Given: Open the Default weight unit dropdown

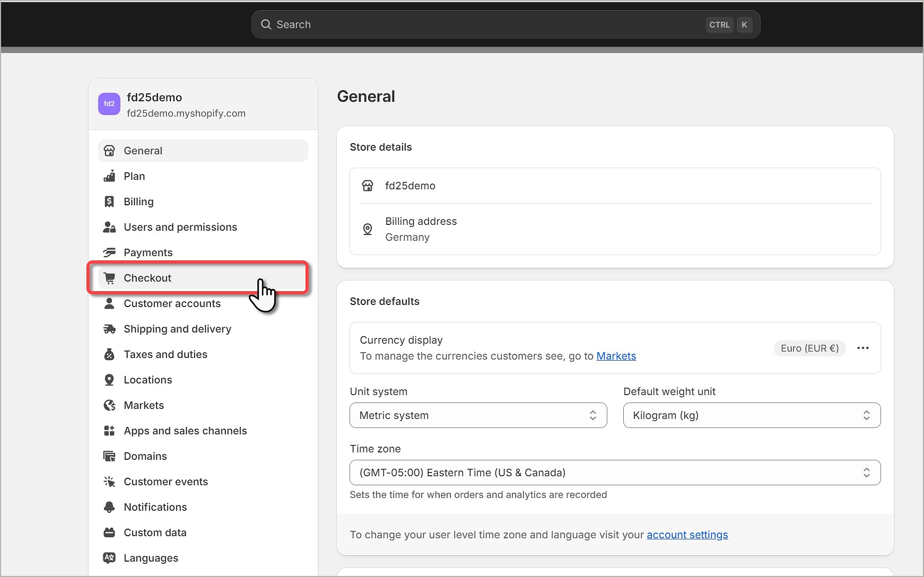Looking at the screenshot, I should [751, 415].
